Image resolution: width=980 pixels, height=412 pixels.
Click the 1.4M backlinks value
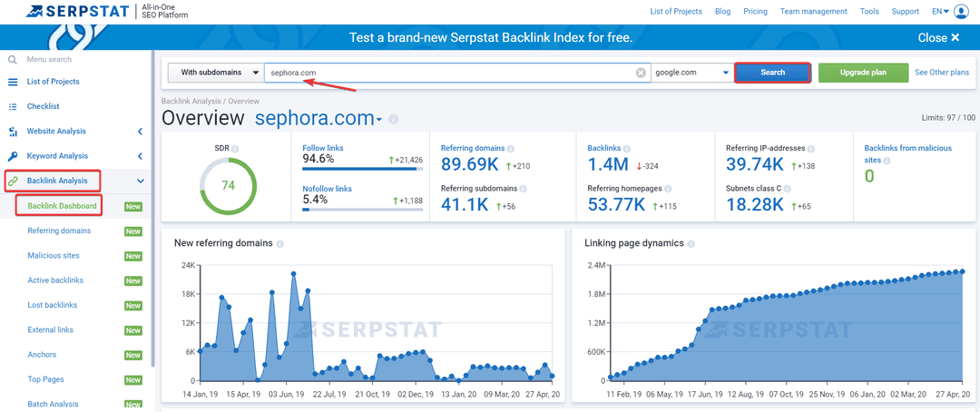pos(608,165)
